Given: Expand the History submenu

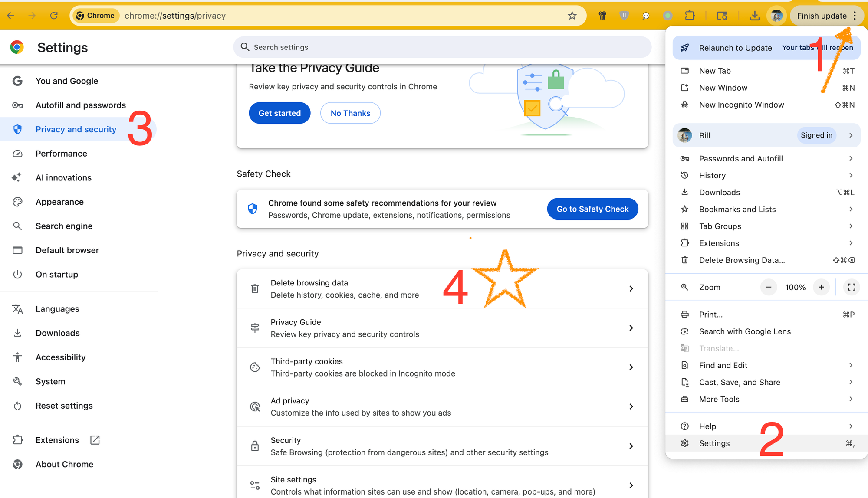Looking at the screenshot, I should click(x=766, y=175).
